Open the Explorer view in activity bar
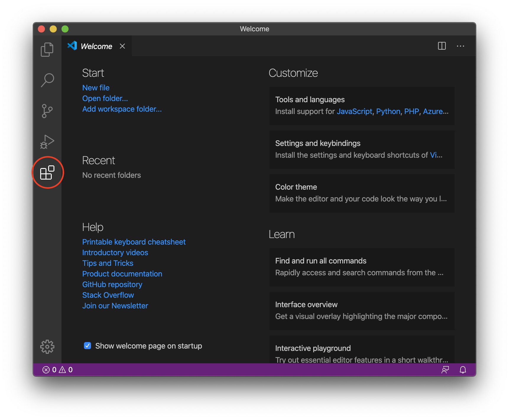The image size is (509, 420). 47,49
